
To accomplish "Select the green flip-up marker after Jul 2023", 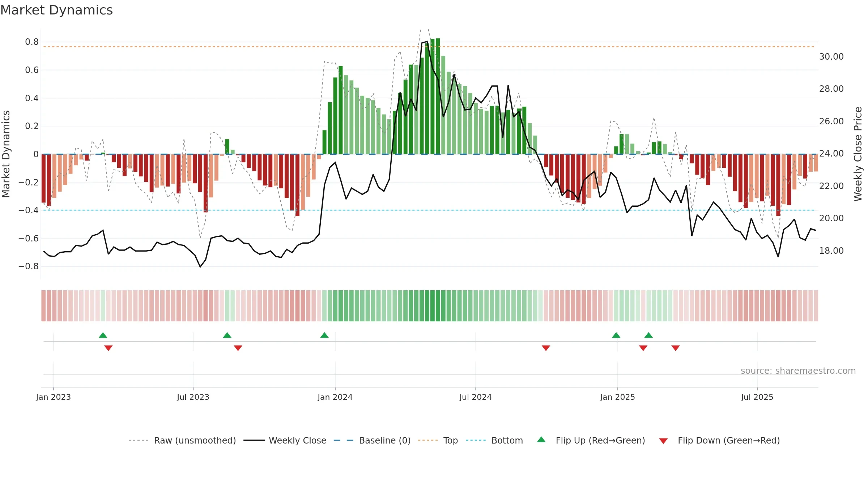I will coord(227,335).
